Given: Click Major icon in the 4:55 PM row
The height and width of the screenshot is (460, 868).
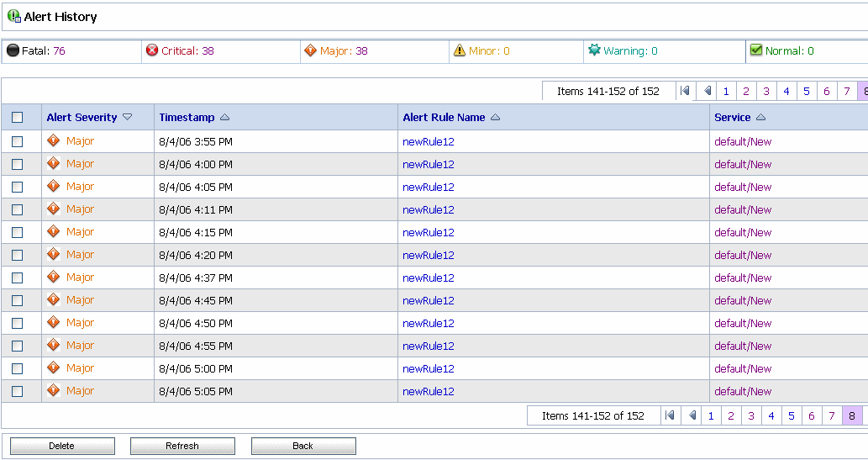Looking at the screenshot, I should pyautogui.click(x=53, y=345).
